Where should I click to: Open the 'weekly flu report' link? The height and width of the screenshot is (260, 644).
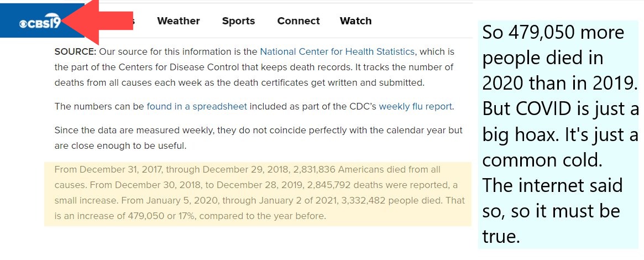[415, 107]
